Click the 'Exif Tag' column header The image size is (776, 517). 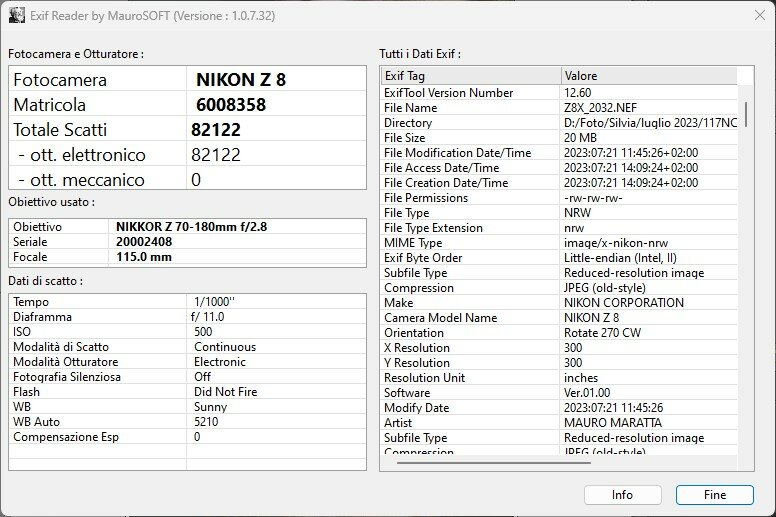click(471, 76)
